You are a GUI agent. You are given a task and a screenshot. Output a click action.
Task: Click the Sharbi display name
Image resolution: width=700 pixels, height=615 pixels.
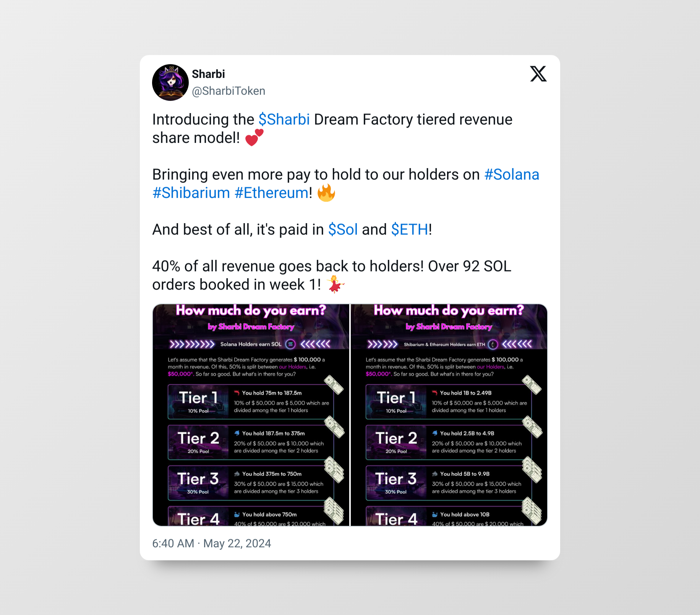[208, 74]
